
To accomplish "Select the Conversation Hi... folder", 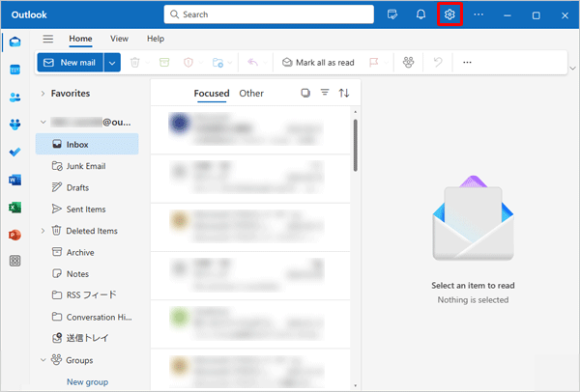I will [87, 317].
